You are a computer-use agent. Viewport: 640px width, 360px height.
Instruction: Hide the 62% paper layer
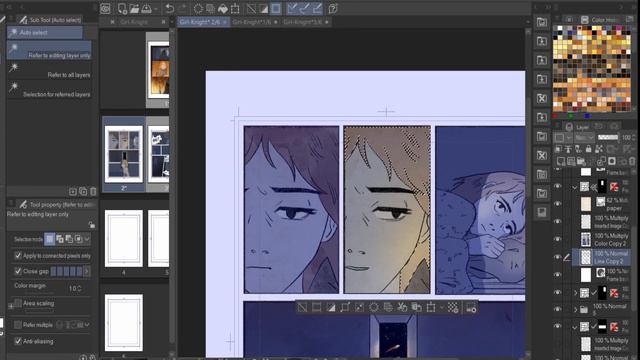pos(558,204)
